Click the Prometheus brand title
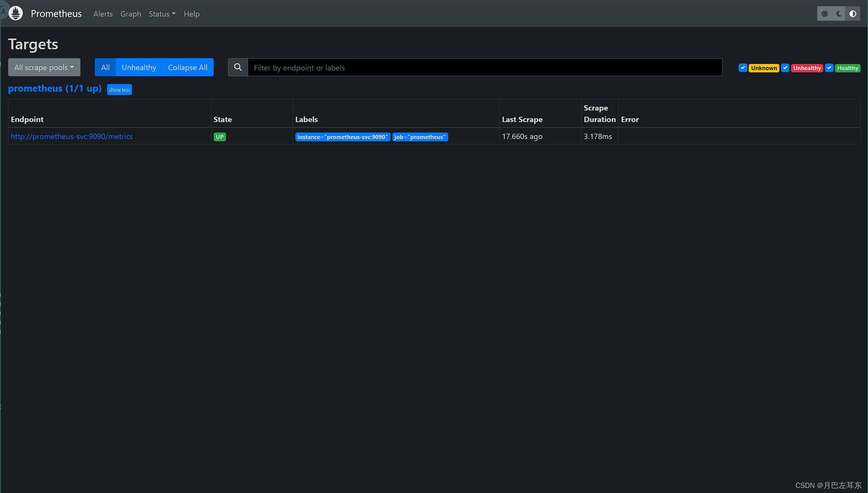 pyautogui.click(x=56, y=13)
